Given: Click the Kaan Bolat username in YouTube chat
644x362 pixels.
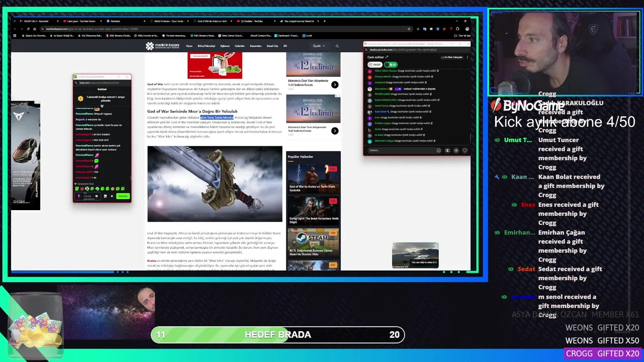Looking at the screenshot, I should click(380, 112).
